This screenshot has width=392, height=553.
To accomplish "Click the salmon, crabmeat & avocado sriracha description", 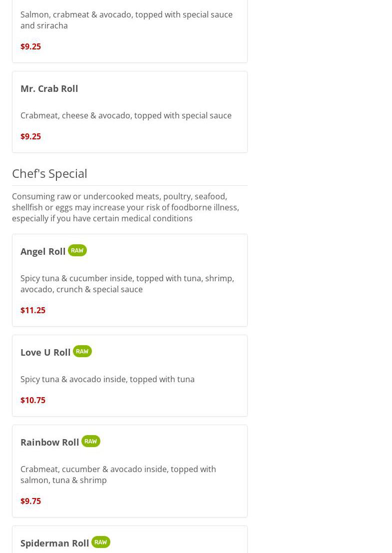I will tap(126, 20).
